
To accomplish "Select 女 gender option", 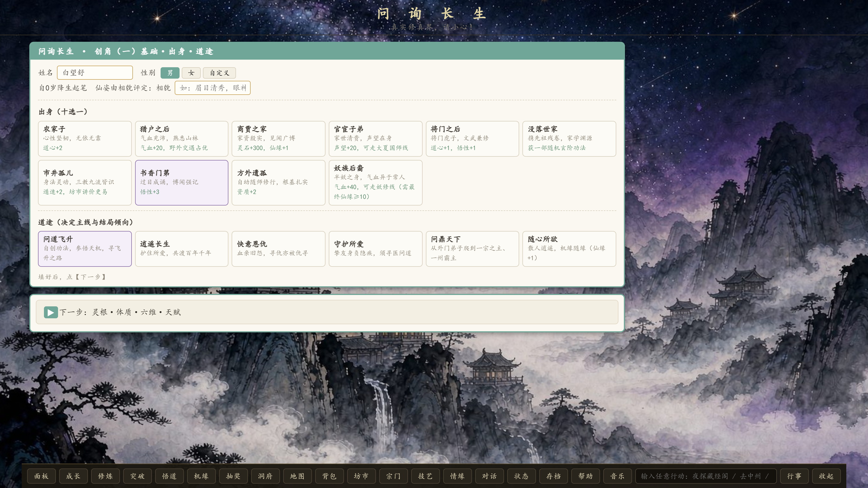I will coord(191,73).
